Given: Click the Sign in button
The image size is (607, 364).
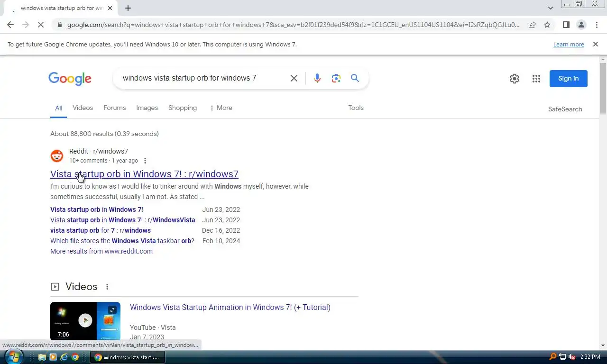Looking at the screenshot, I should point(568,79).
